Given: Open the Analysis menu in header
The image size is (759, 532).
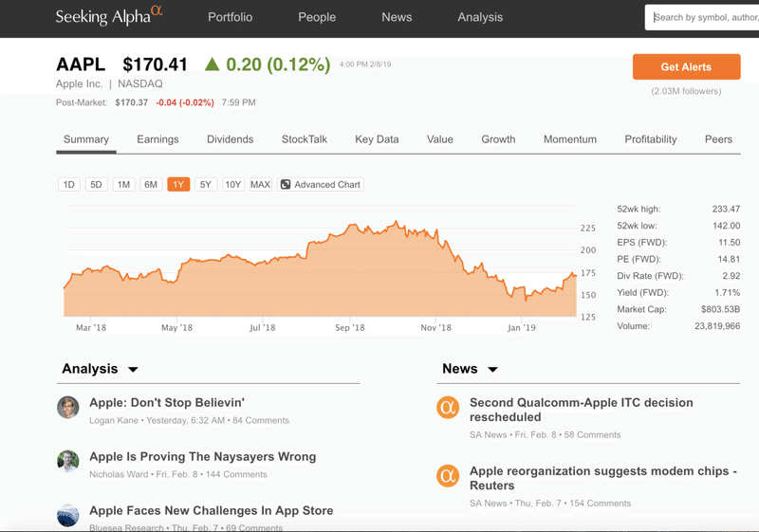Looking at the screenshot, I should [480, 17].
